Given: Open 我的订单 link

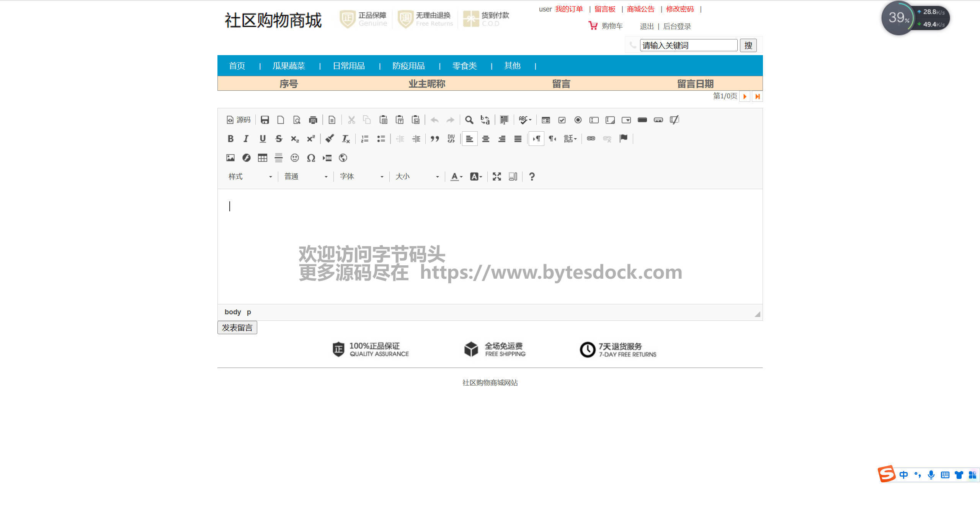Looking at the screenshot, I should pos(569,9).
